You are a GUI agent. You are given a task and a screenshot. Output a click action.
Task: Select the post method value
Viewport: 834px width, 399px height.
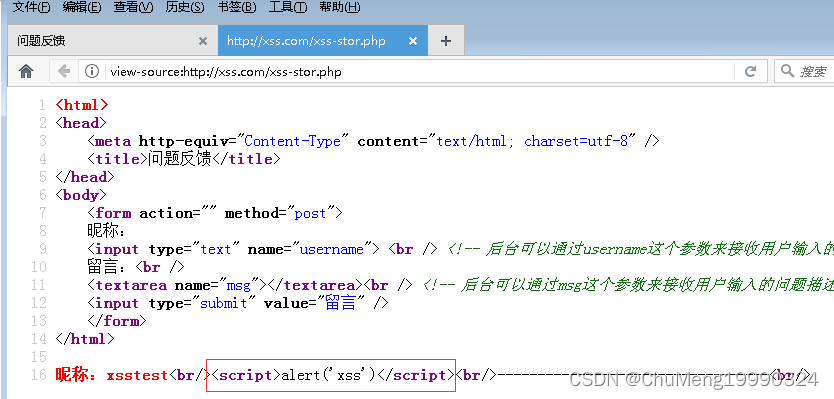click(310, 213)
